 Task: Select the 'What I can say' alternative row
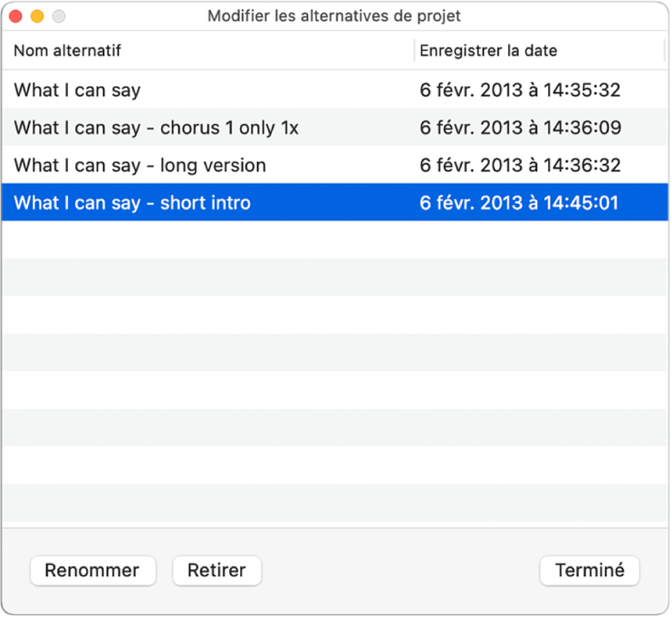(335, 90)
